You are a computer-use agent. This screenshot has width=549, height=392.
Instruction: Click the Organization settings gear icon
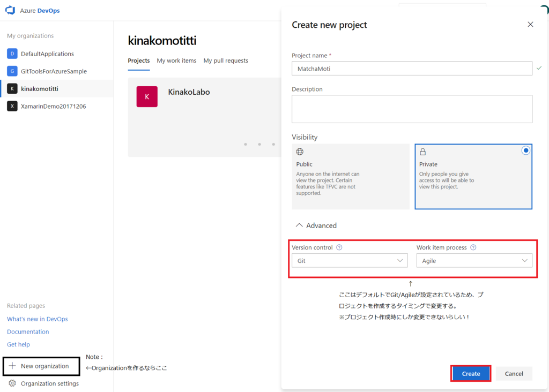click(x=12, y=383)
